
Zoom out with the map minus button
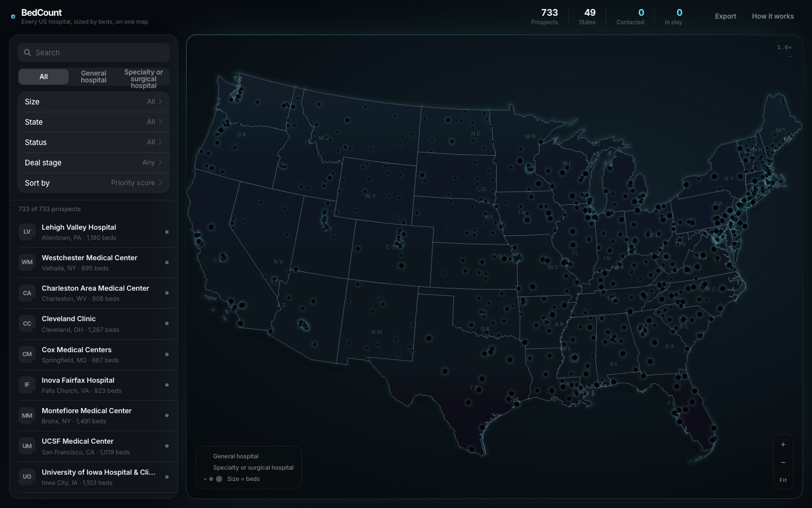click(783, 462)
